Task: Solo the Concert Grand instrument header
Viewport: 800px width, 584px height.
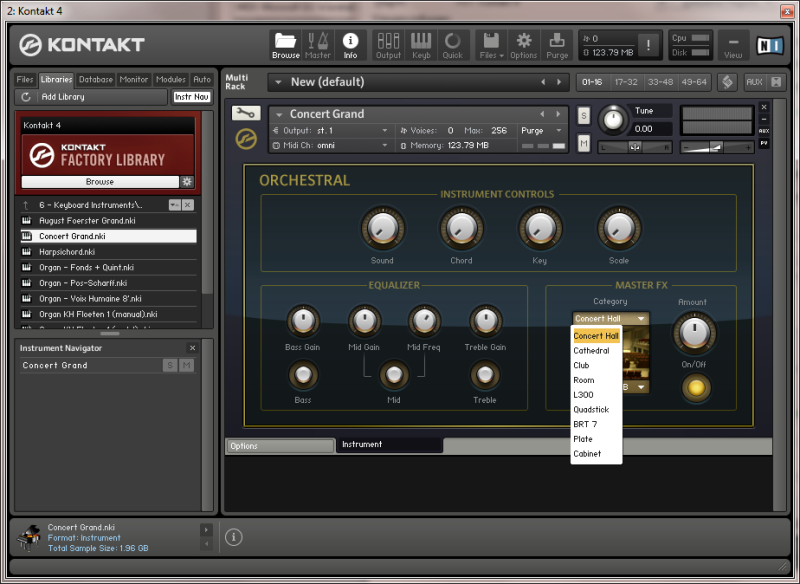Action: tap(584, 116)
